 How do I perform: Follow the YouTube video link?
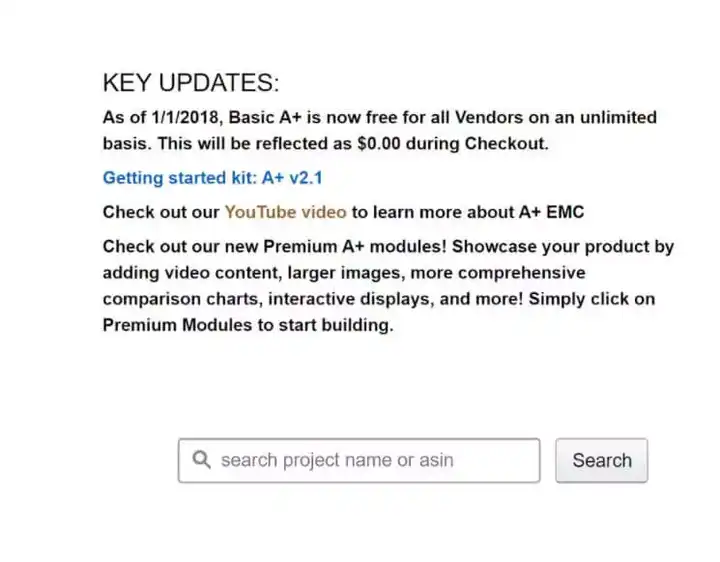coord(285,212)
